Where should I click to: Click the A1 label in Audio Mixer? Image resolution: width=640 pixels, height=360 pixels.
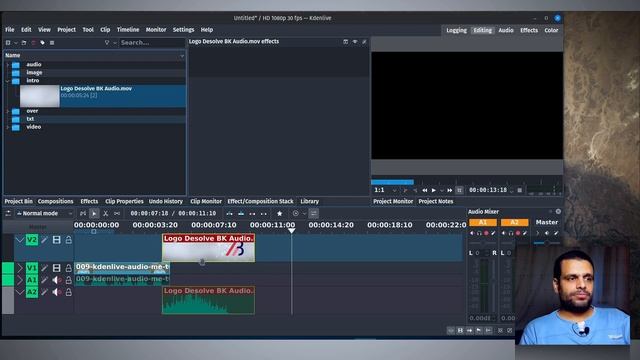coord(483,222)
